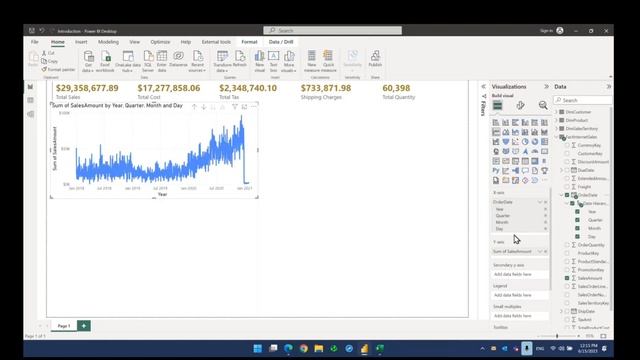This screenshot has width=640, height=360.
Task: Switch to the Insert ribbon tab
Action: pos(81,42)
